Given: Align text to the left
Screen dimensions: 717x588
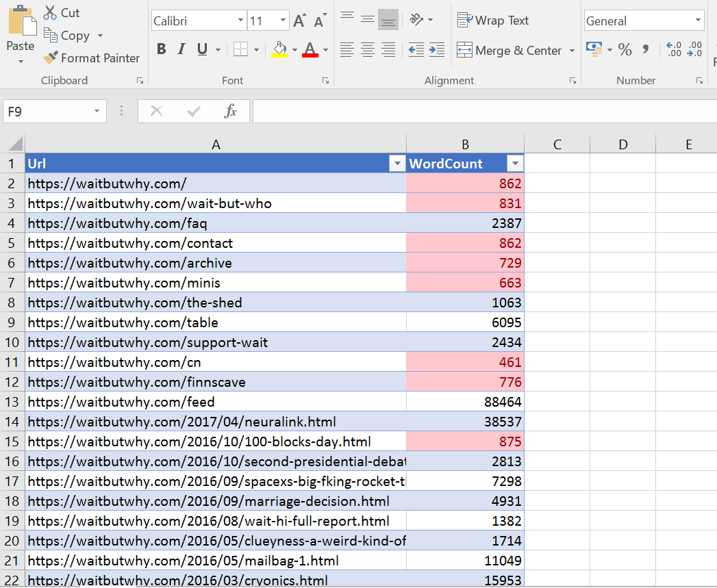Looking at the screenshot, I should pos(347,49).
